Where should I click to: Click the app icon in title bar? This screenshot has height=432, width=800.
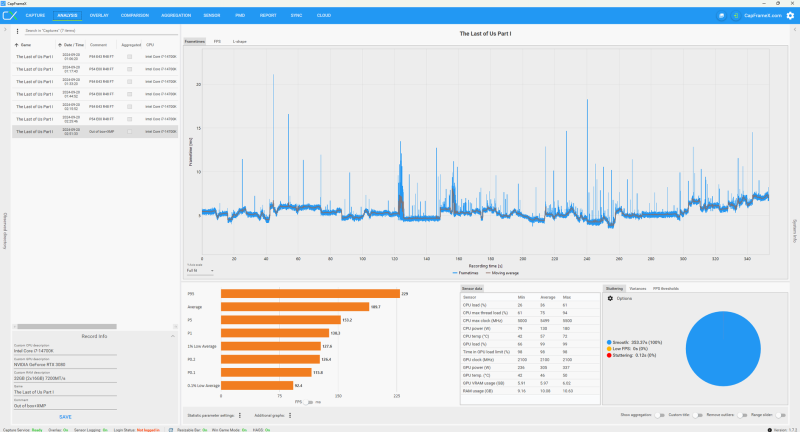coord(4,3)
